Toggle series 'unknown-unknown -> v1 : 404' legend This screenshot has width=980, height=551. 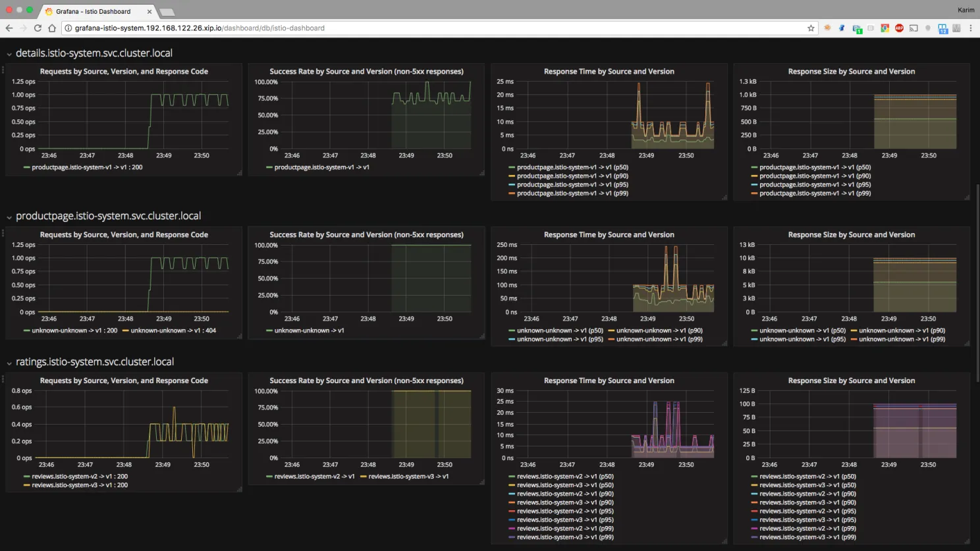click(173, 330)
